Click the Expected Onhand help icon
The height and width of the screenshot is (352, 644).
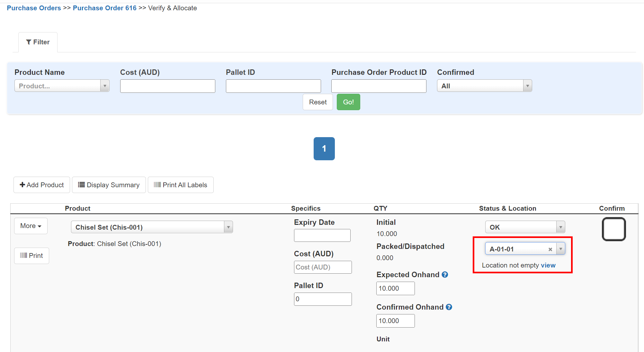click(445, 275)
